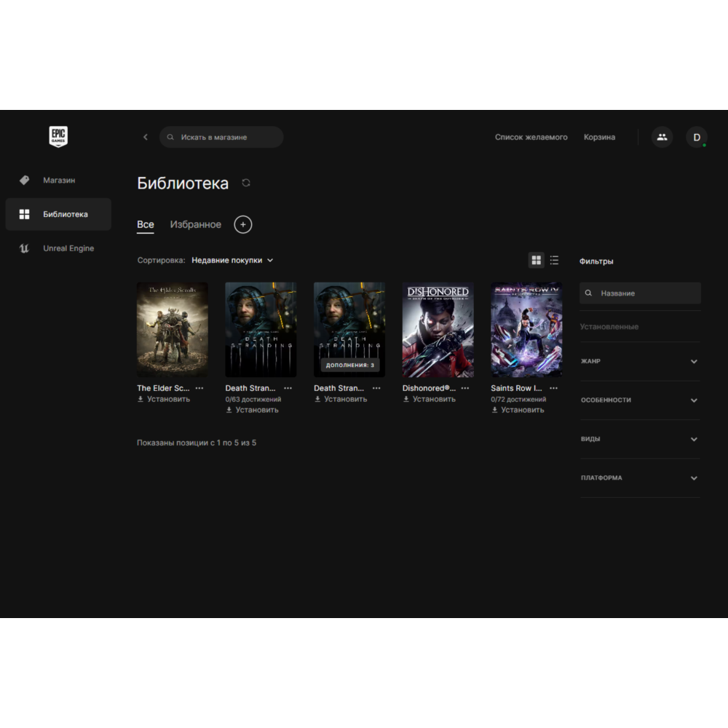This screenshot has width=728, height=728.
Task: Install Death Stranding with add-ons
Action: click(x=341, y=399)
